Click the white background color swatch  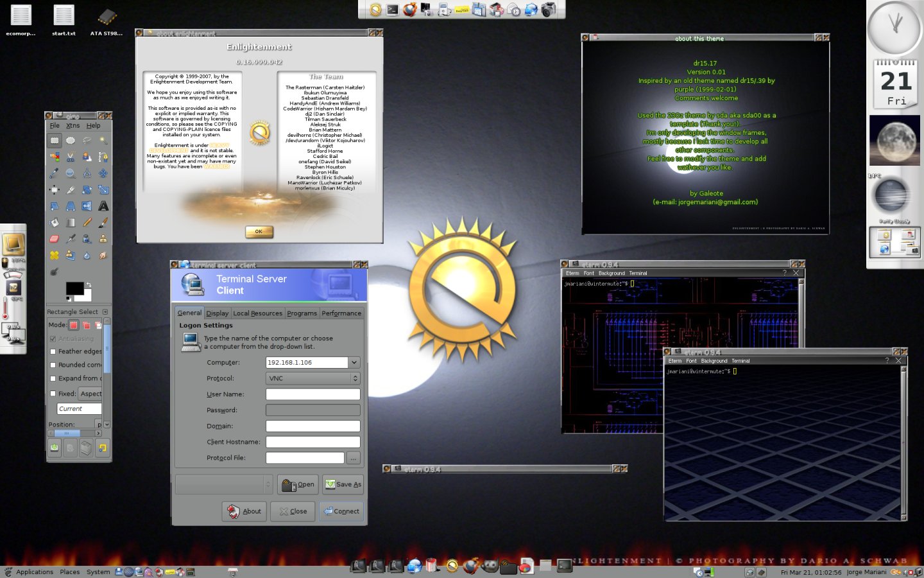tap(87, 296)
